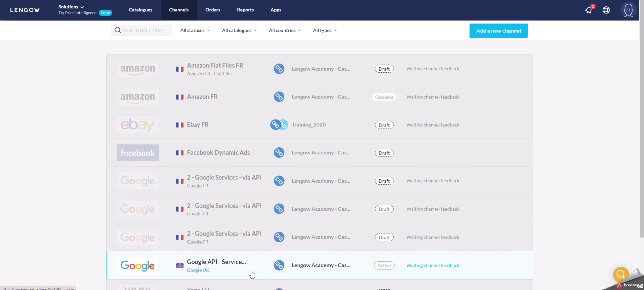This screenshot has width=644, height=290.
Task: Click the Facebook logo thumbnail
Action: (x=137, y=153)
